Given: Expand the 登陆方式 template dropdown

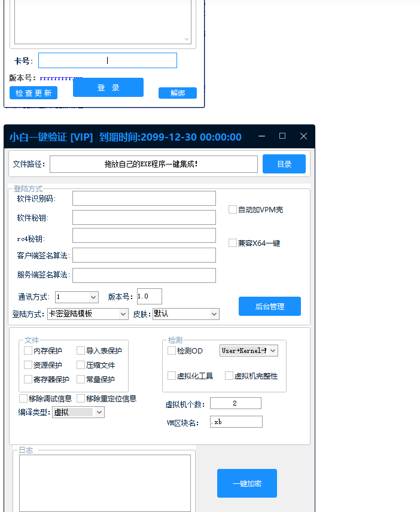Looking at the screenshot, I should (x=88, y=314).
